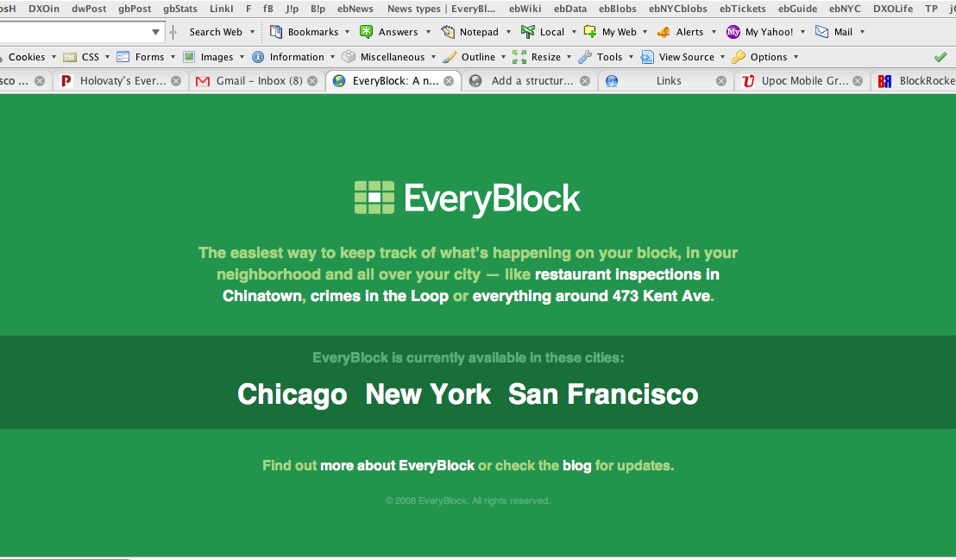Open the gbStats bookmark
Viewport: 956px width, 560px height.
pyautogui.click(x=180, y=9)
